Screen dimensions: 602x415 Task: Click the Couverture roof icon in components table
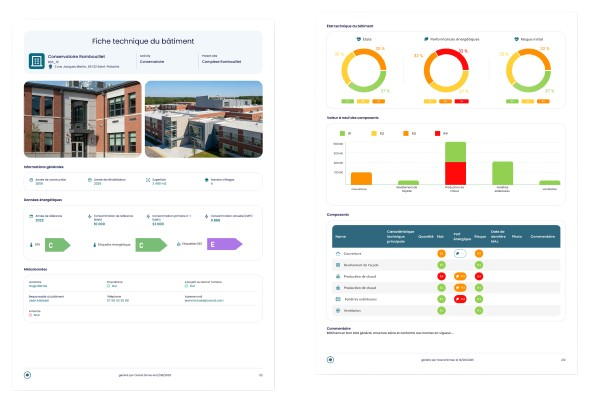(337, 254)
